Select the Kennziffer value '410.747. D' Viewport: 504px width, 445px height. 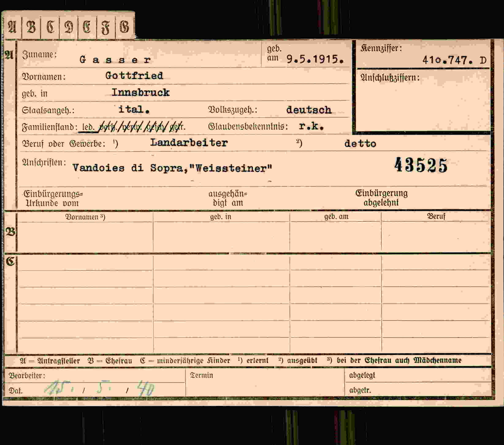tap(454, 60)
